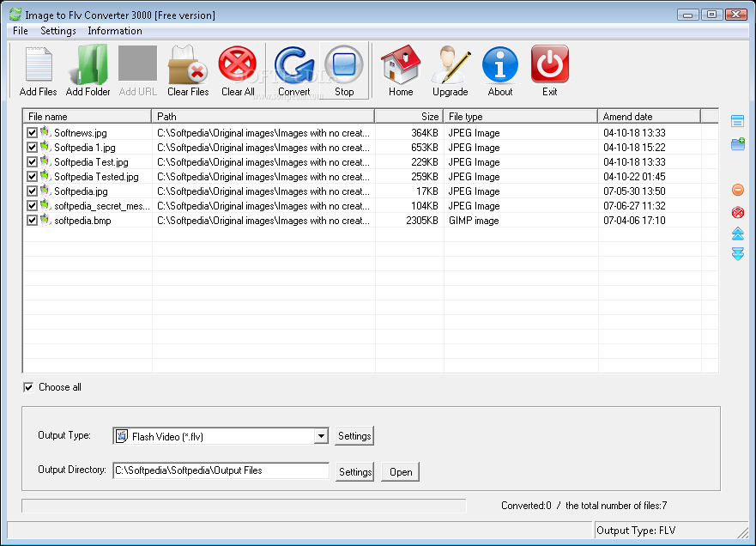
Task: Click the red clear-all sidebar icon
Action: pyautogui.click(x=738, y=212)
